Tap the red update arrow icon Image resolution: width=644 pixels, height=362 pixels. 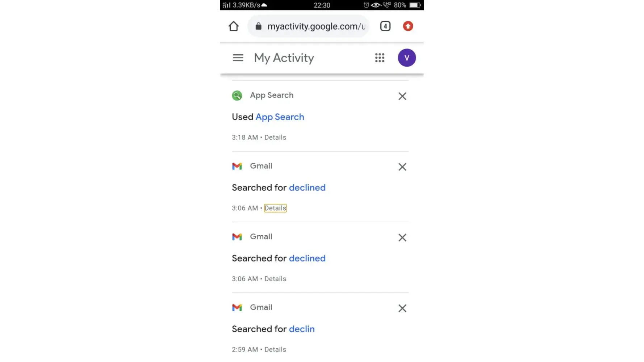[408, 26]
